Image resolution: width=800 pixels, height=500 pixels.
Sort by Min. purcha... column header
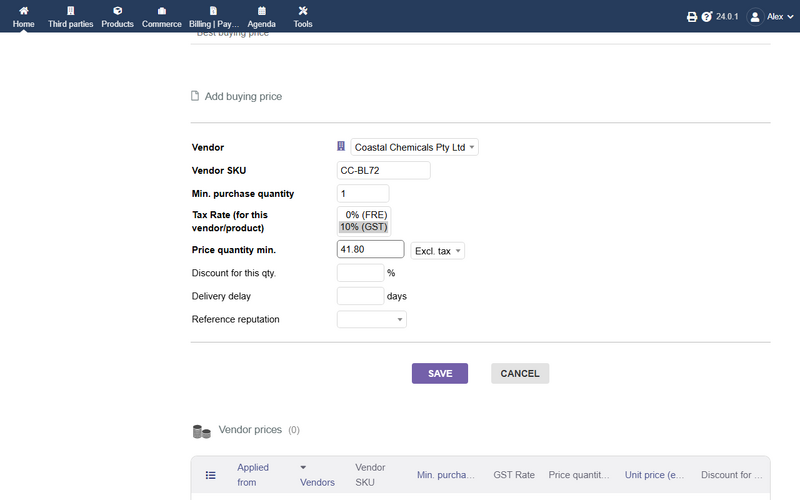click(446, 475)
